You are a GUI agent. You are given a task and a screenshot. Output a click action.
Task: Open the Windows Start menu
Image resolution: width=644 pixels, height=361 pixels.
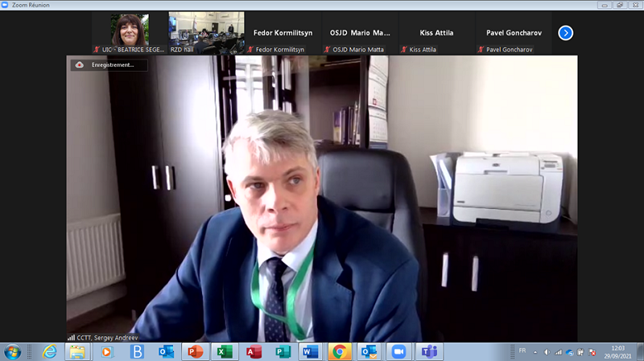(13, 351)
